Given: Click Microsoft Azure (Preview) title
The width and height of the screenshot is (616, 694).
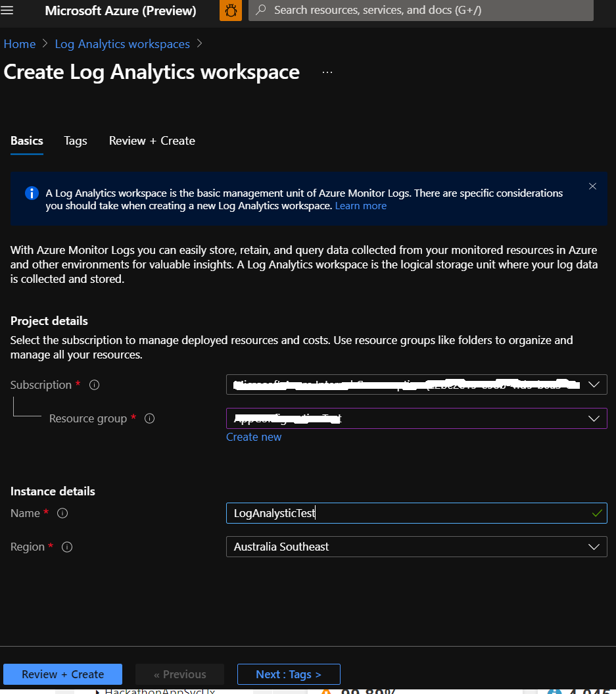Looking at the screenshot, I should 121,11.
